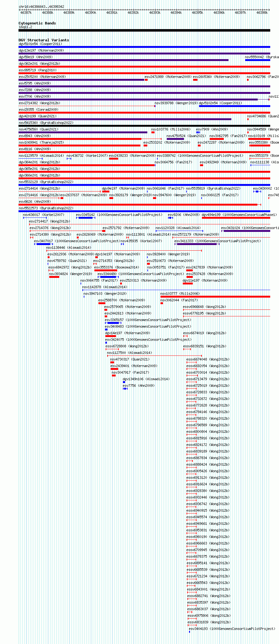279x644 pixels.
Task: Click dgv494e199 (1000GenomesConsortiumPhase1) label
Action: pyautogui.click(x=240, y=215)
